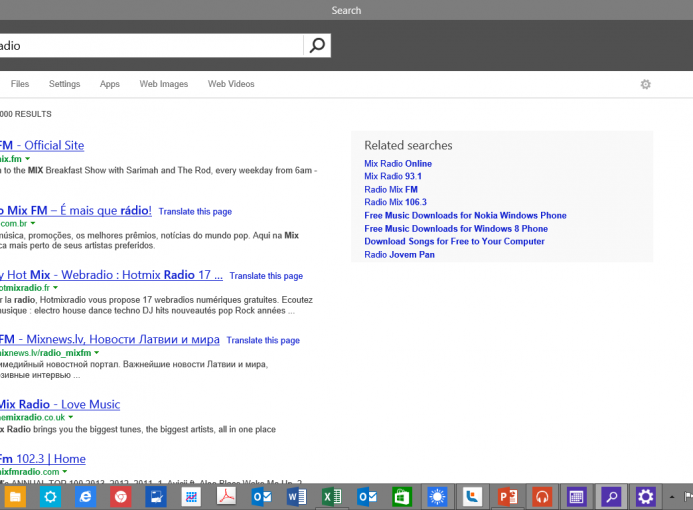Screen dimensions: 693x510
Task: Translate the Hotmix Radio webradio result
Action: click(x=266, y=276)
